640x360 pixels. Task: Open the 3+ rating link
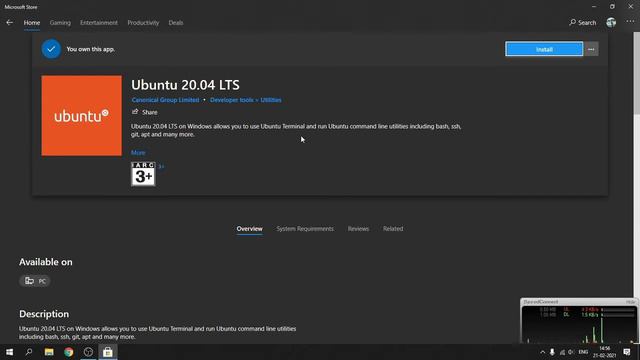(x=161, y=166)
